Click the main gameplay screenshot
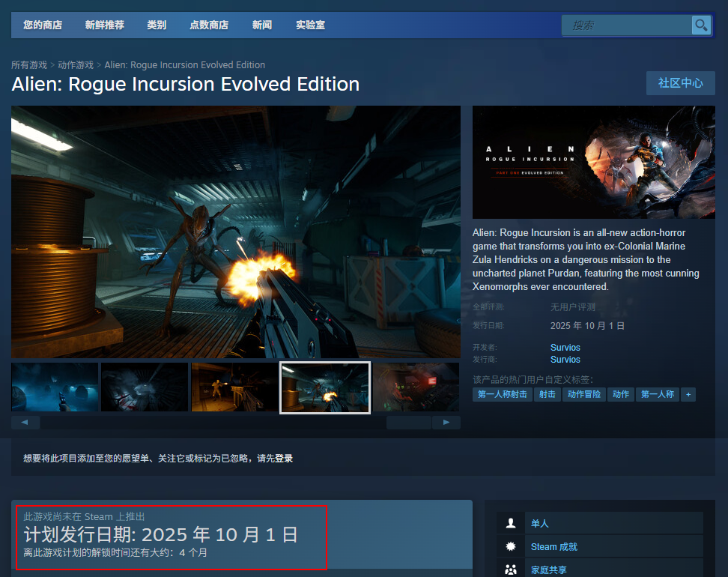 pyautogui.click(x=236, y=232)
